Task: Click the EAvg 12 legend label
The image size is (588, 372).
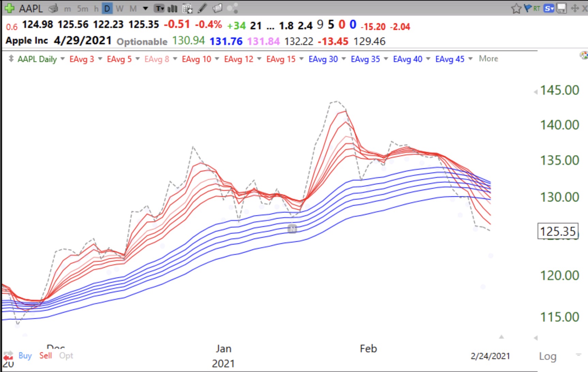Action: pos(239,59)
